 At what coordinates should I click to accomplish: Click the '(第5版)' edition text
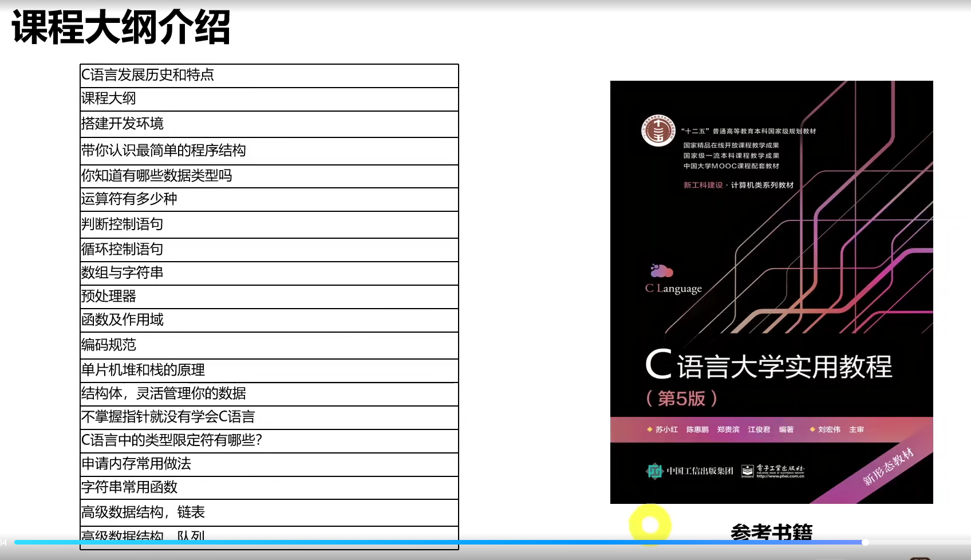pos(681,398)
